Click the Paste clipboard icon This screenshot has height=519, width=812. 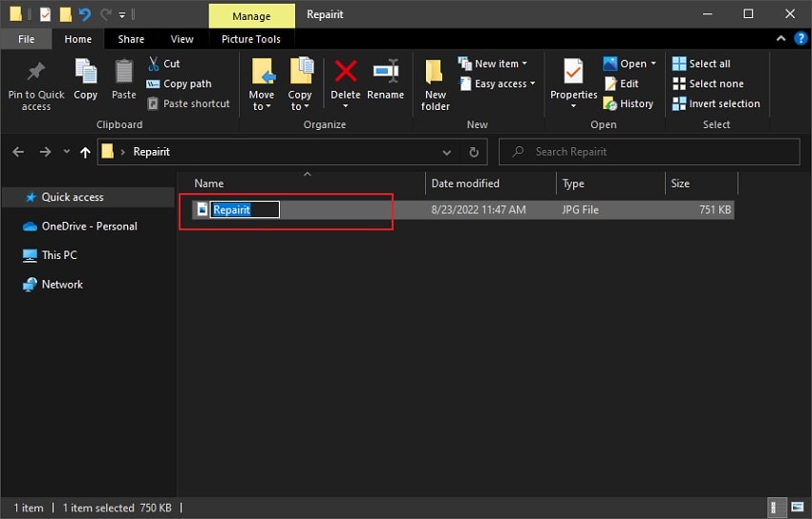pyautogui.click(x=124, y=72)
